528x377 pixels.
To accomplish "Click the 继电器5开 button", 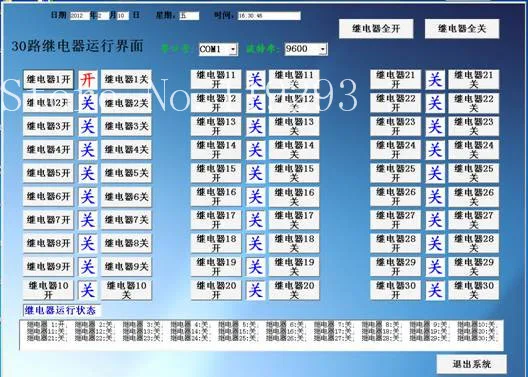I will pyautogui.click(x=48, y=173).
